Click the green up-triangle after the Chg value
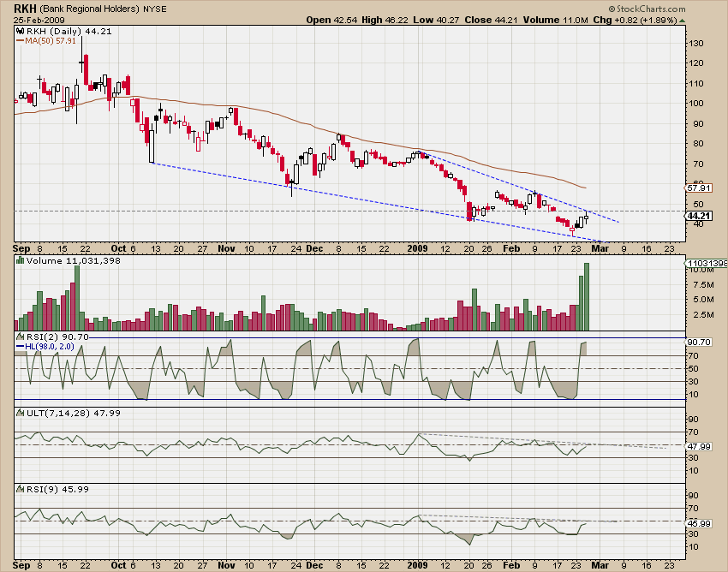Image resolution: width=728 pixels, height=572 pixels. [682, 21]
